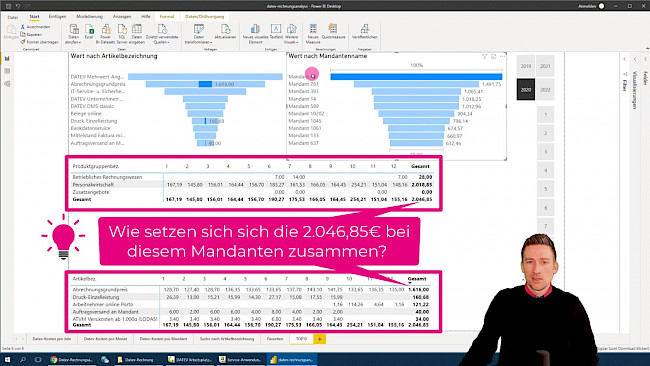Switch to the Anzeigen ribbon tab
650x366 pixels.
[x=122, y=17]
